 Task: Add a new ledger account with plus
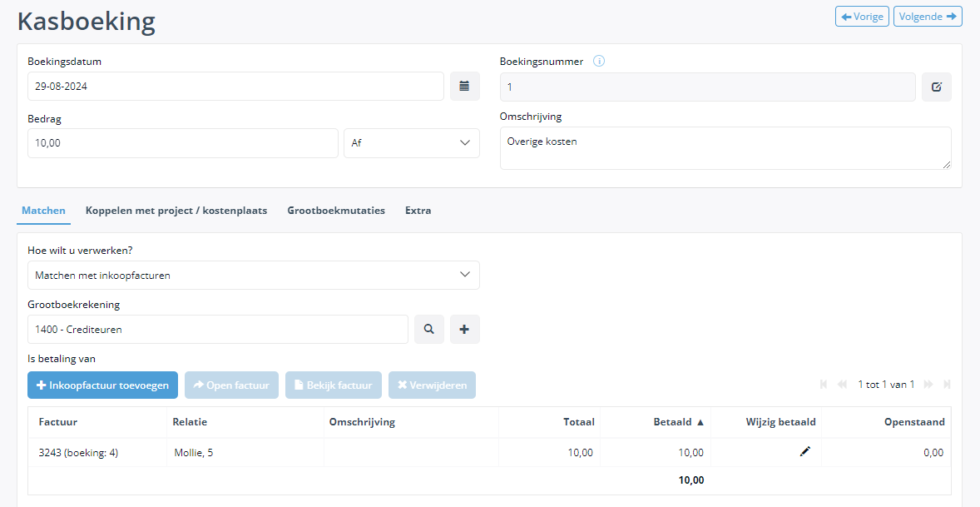point(464,329)
